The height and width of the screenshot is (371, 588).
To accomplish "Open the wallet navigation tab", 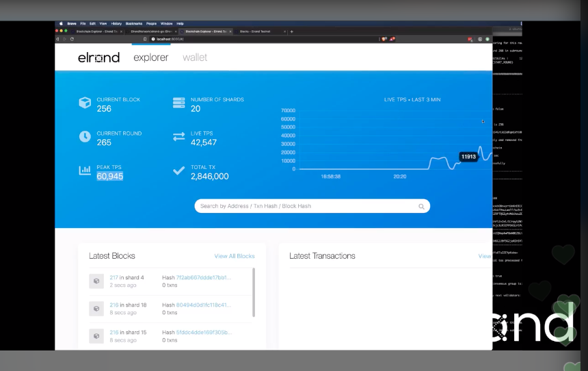I will click(x=195, y=57).
